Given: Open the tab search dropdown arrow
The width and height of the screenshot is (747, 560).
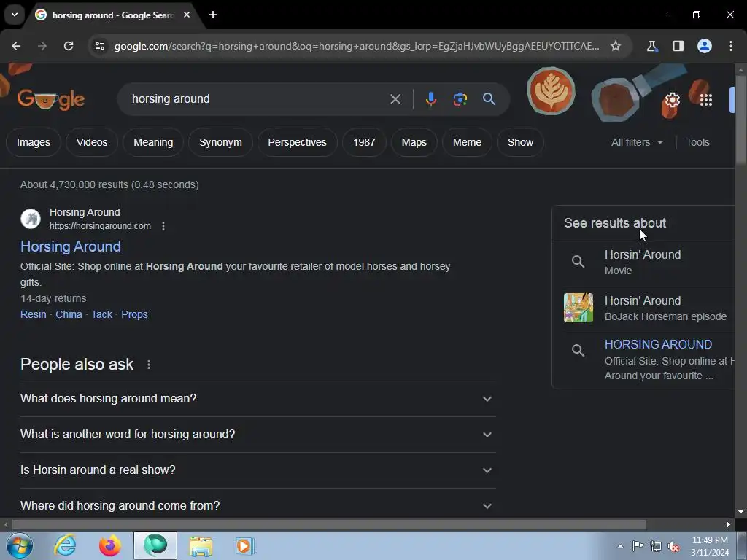Looking at the screenshot, I should click(15, 15).
